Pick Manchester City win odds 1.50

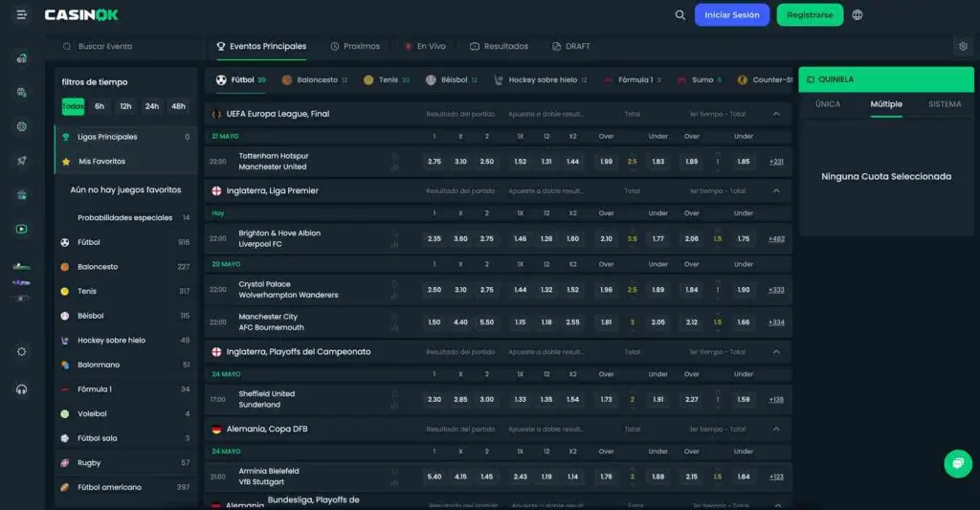434,322
